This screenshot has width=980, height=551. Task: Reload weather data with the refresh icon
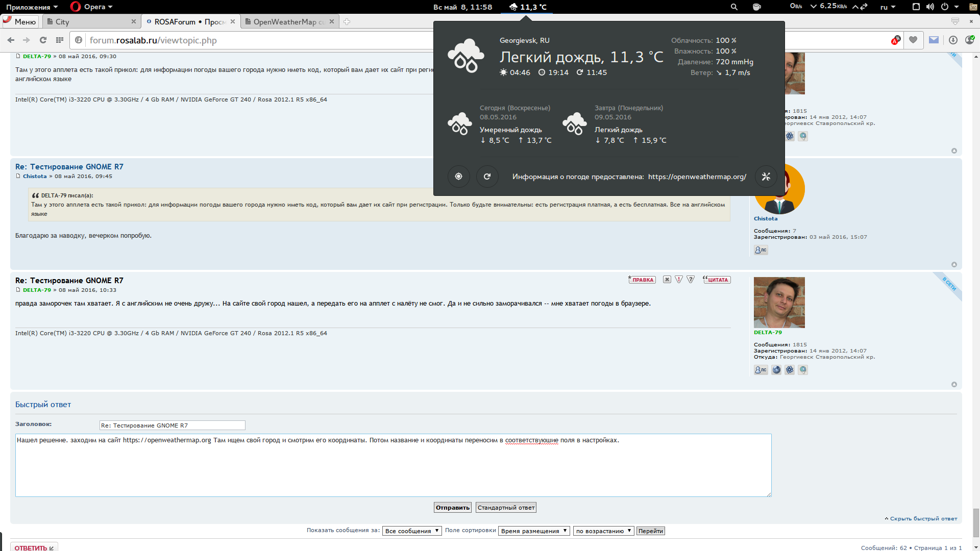click(487, 177)
